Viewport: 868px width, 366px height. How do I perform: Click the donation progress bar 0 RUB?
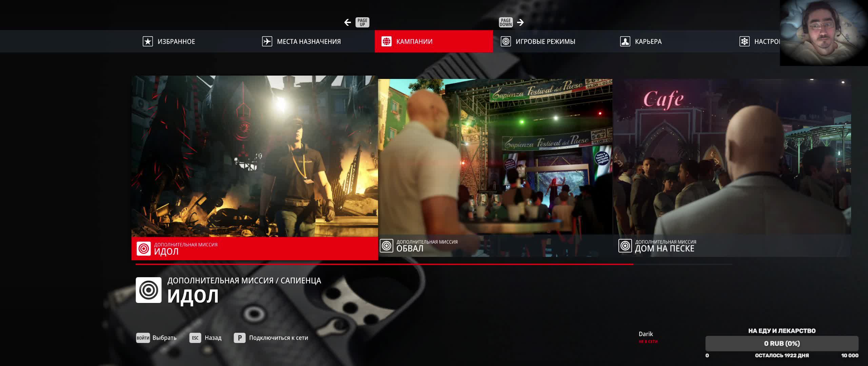click(782, 344)
